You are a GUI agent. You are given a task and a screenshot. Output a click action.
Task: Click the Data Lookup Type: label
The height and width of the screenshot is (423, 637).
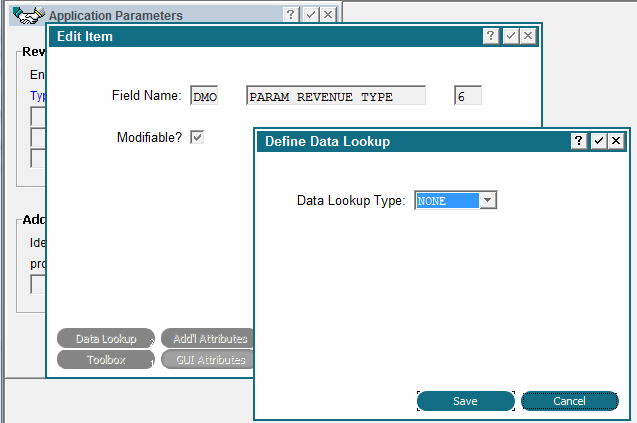pos(351,200)
